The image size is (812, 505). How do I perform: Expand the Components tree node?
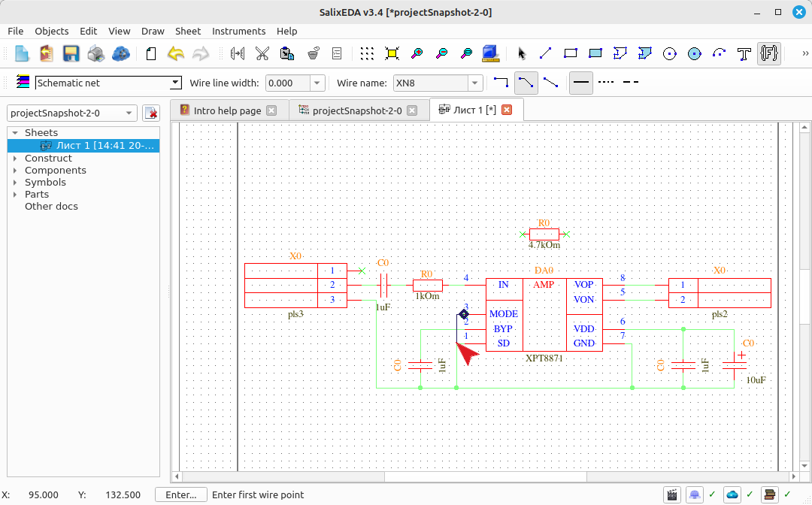click(x=15, y=171)
